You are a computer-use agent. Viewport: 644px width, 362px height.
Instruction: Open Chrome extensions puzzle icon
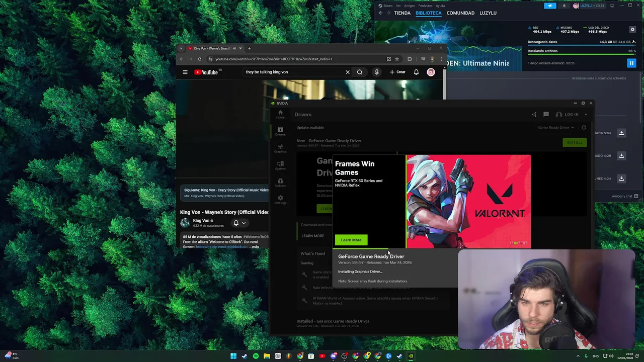click(410, 59)
